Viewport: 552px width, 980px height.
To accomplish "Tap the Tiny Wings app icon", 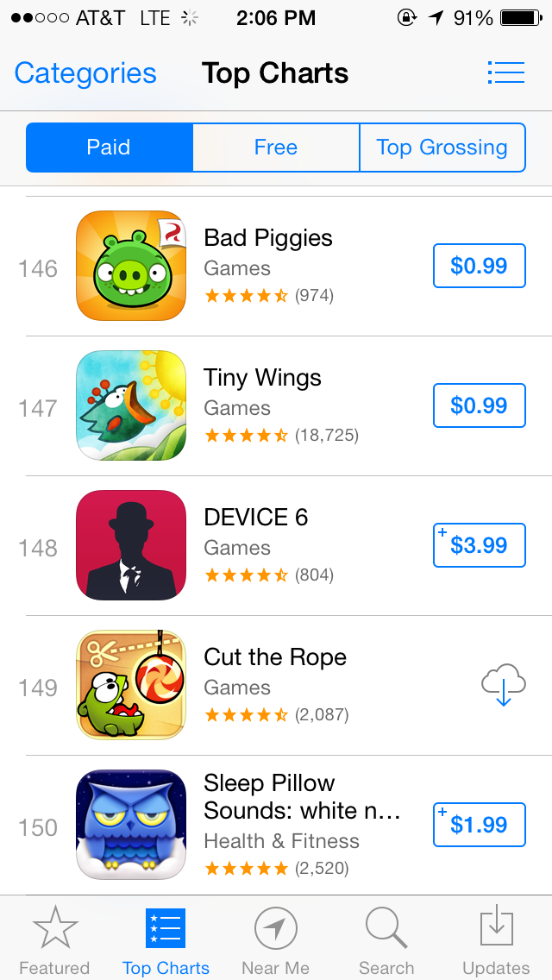I will point(131,405).
